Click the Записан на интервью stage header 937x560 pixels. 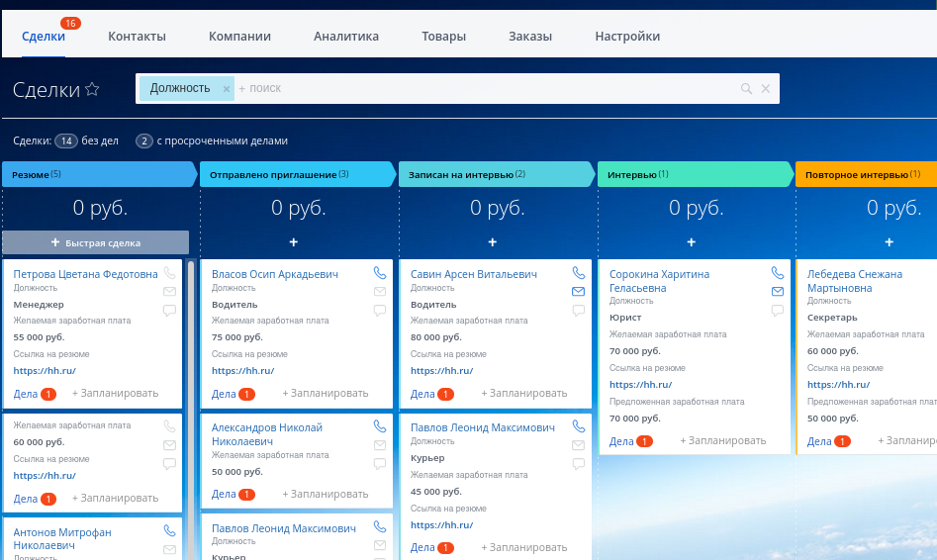[496, 174]
